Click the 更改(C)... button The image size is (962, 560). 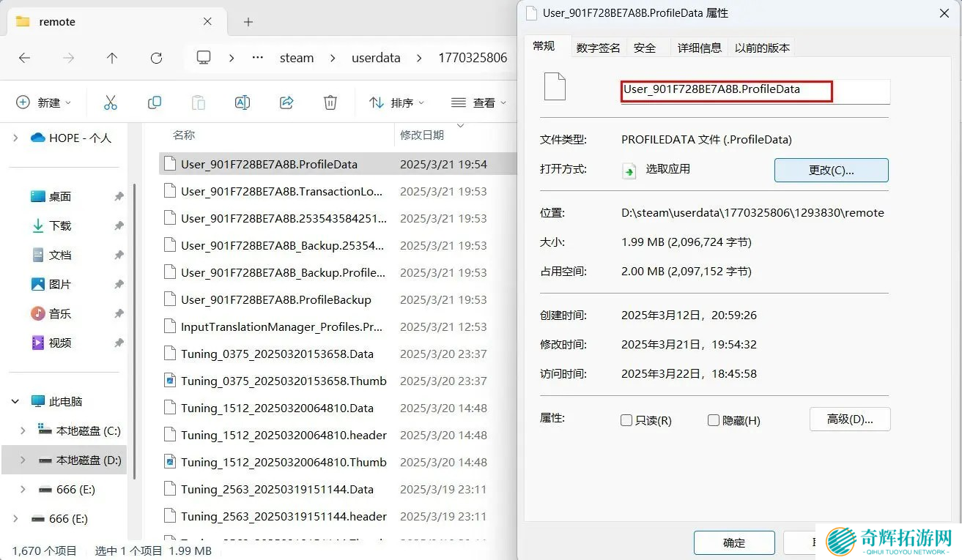[x=831, y=170]
